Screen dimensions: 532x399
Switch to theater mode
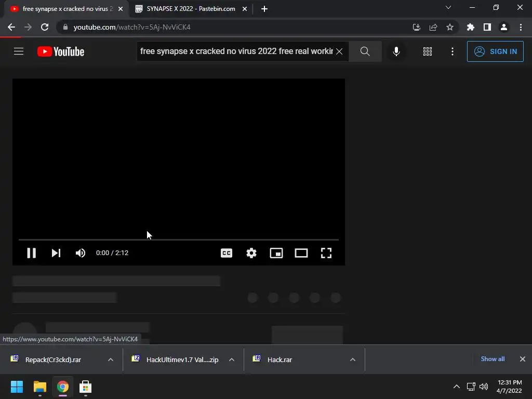click(x=301, y=253)
